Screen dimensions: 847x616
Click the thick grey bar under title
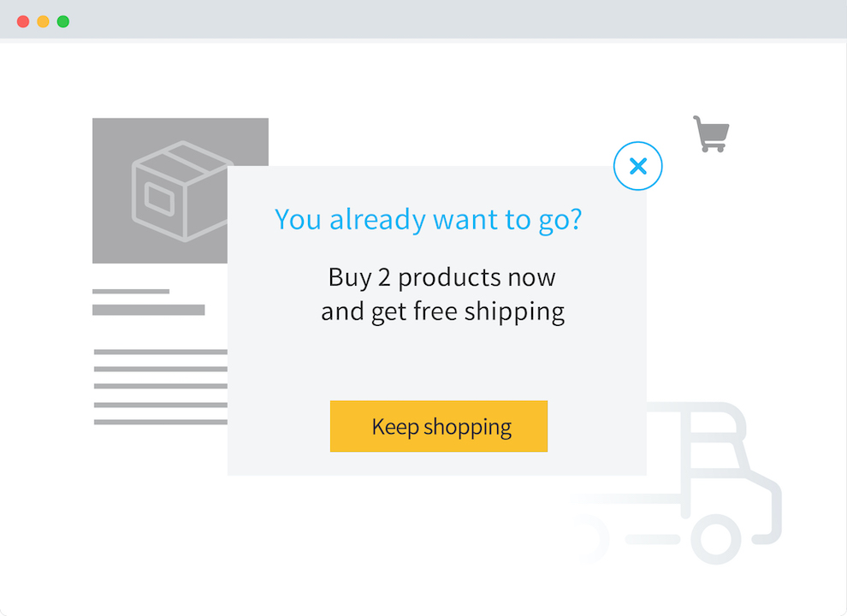coord(149,310)
